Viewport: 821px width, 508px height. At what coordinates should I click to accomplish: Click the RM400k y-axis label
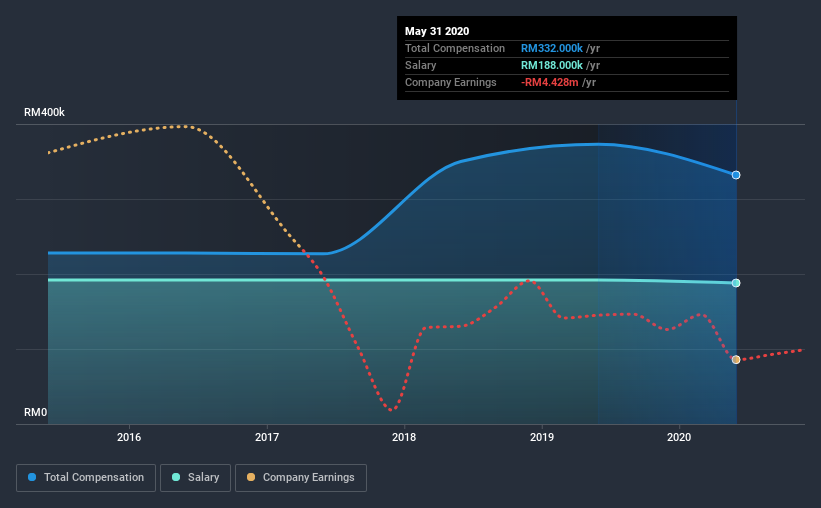(45, 112)
